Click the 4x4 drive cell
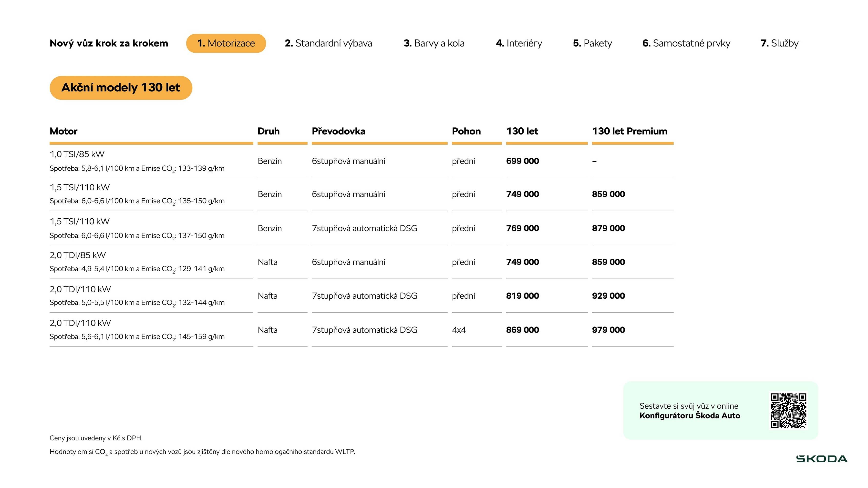 pyautogui.click(x=459, y=330)
